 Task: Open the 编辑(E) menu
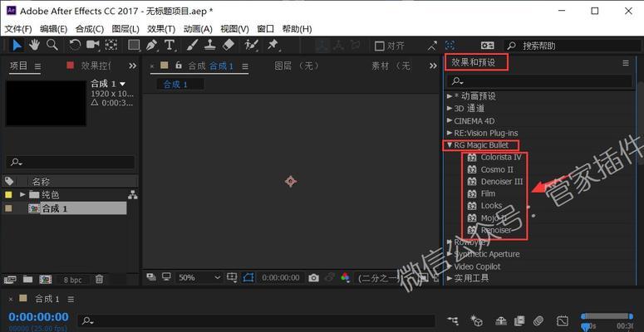pos(54,29)
